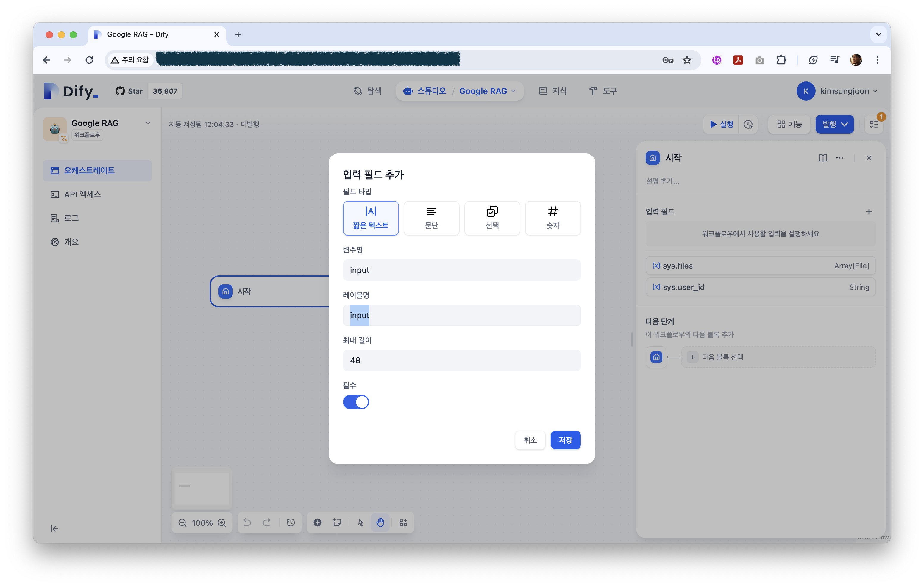The width and height of the screenshot is (924, 587).
Task: Collapse the left sidebar panel
Action: pos(54,529)
